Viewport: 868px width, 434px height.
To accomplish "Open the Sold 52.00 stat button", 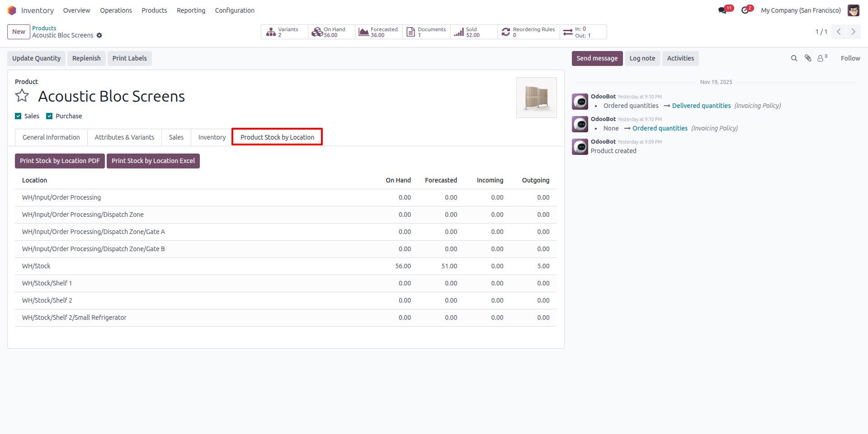I will pyautogui.click(x=474, y=32).
